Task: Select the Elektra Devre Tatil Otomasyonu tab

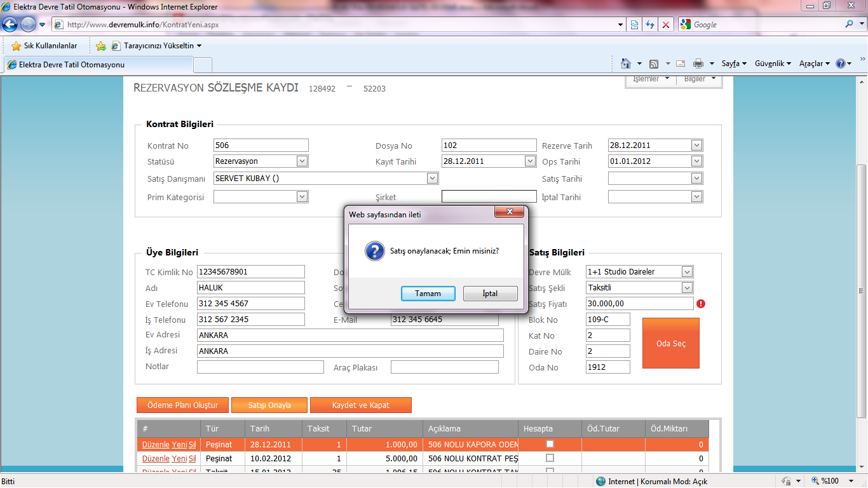Action: point(98,65)
